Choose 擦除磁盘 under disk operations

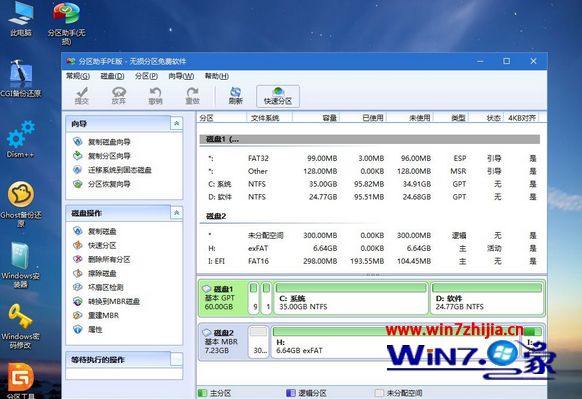pos(95,274)
